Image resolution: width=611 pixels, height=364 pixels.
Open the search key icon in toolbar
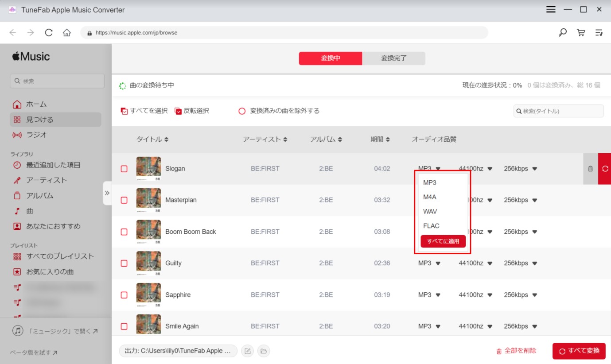(x=563, y=33)
